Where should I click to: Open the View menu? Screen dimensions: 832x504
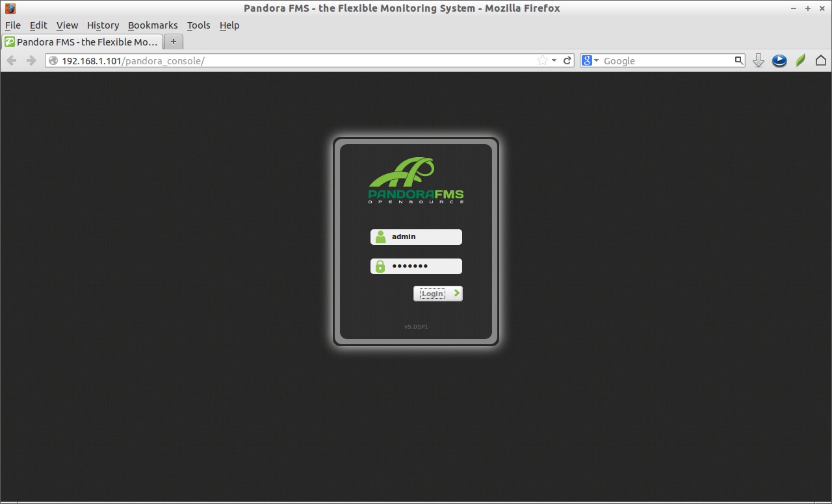pos(67,25)
